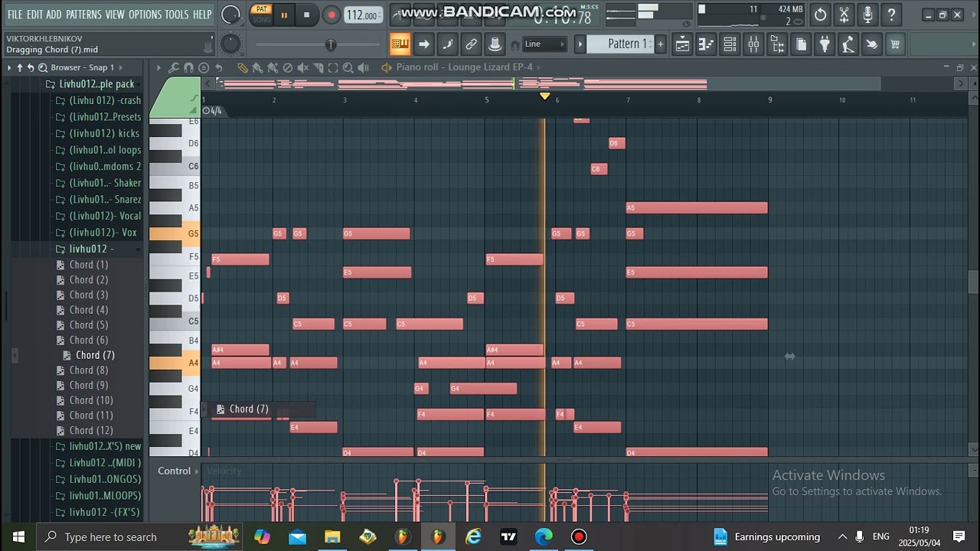Toggle the record button
980x551 pixels.
(332, 15)
